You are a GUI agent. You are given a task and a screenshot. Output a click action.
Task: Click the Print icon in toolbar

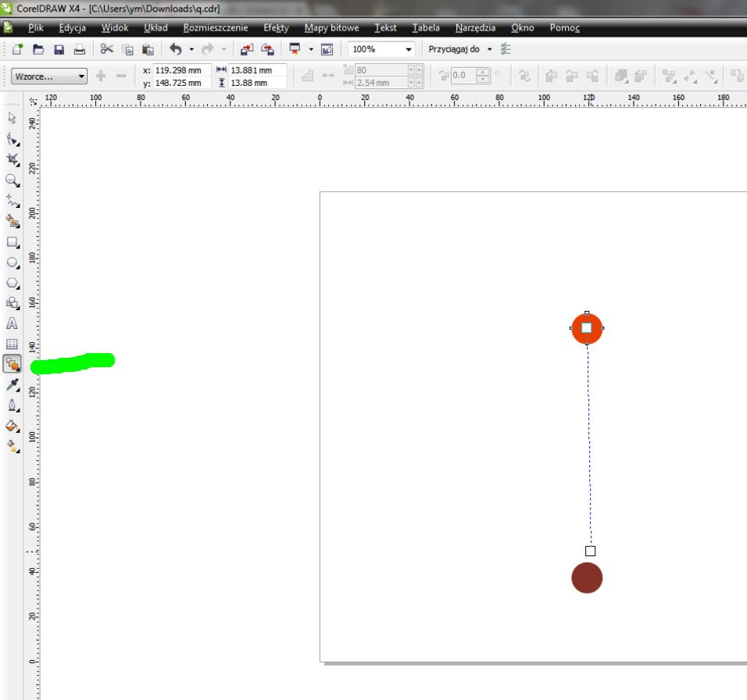79,49
